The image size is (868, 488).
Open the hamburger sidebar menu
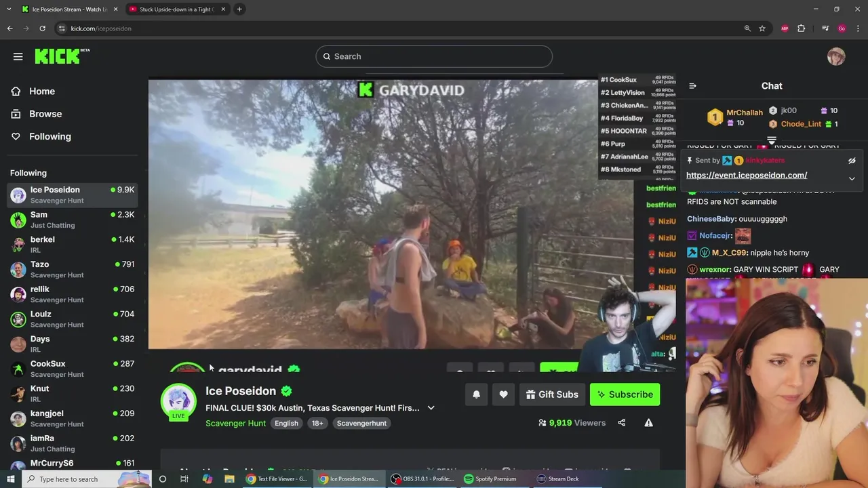point(18,56)
